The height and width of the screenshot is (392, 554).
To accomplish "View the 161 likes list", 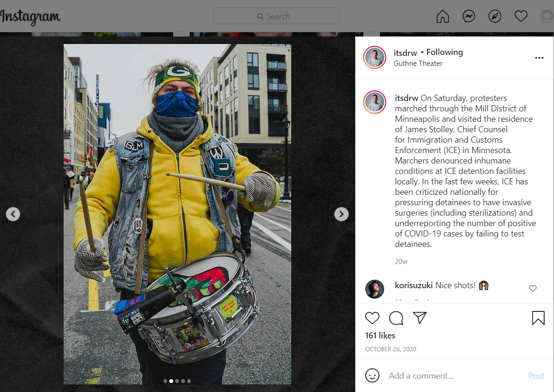I will tap(380, 336).
